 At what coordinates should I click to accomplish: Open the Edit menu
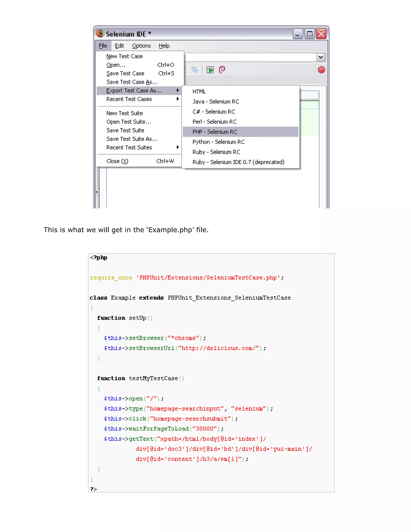click(x=119, y=46)
